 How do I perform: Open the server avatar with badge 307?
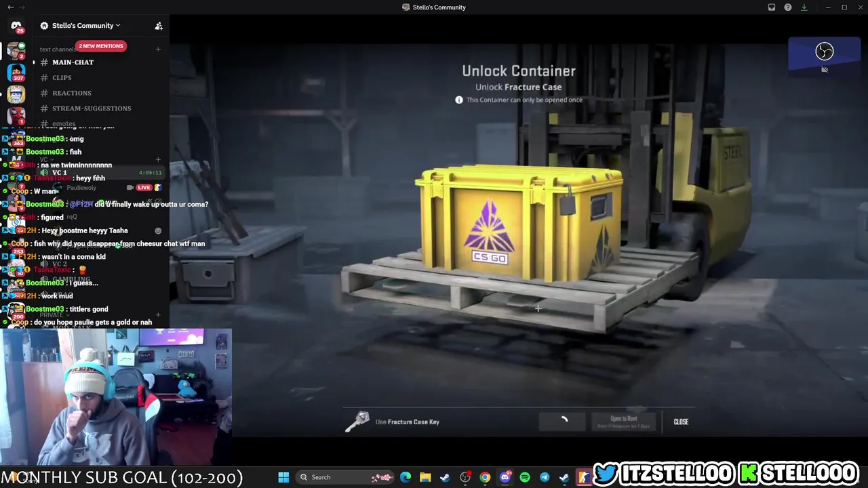pos(16,72)
